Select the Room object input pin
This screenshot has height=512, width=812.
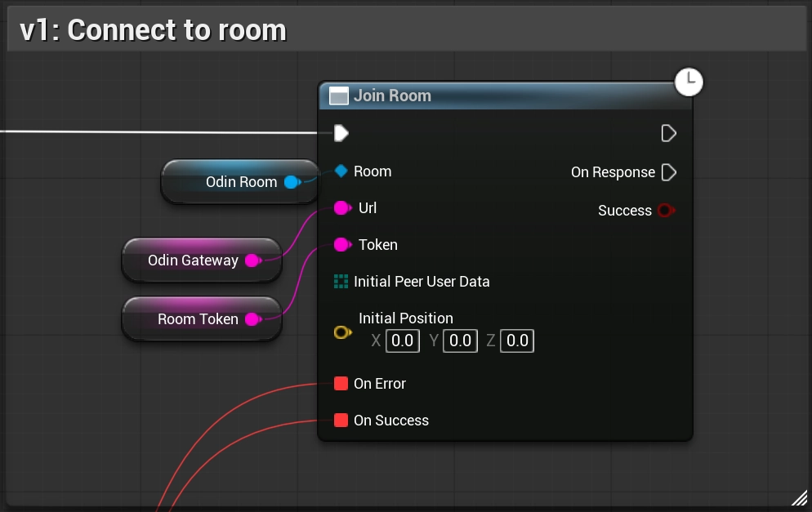pos(341,171)
